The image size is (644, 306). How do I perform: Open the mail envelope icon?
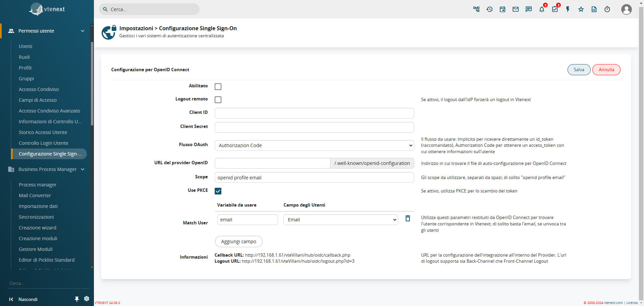[x=516, y=9]
